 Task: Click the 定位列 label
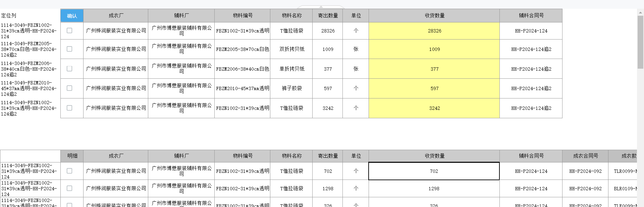click(x=9, y=15)
